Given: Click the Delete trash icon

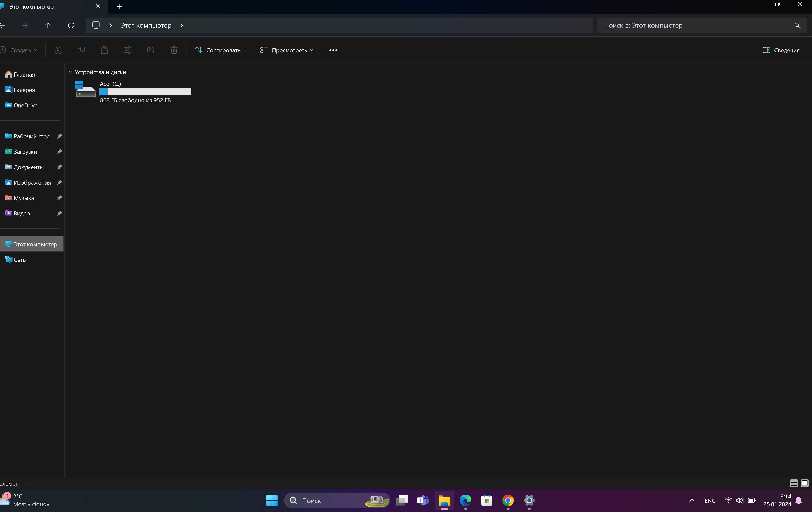Looking at the screenshot, I should (x=174, y=50).
